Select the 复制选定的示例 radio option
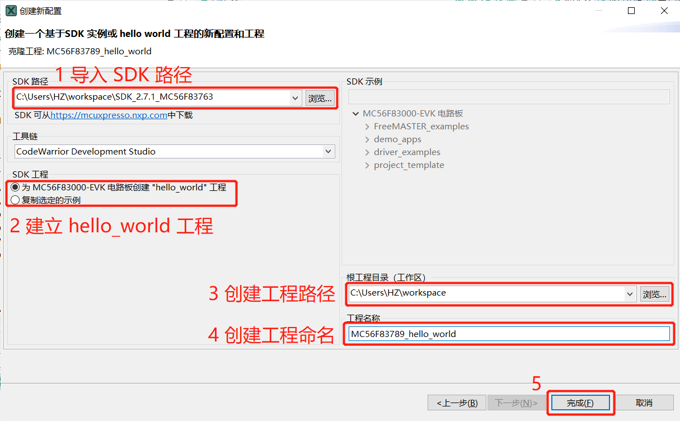This screenshot has height=421, width=680. click(16, 200)
